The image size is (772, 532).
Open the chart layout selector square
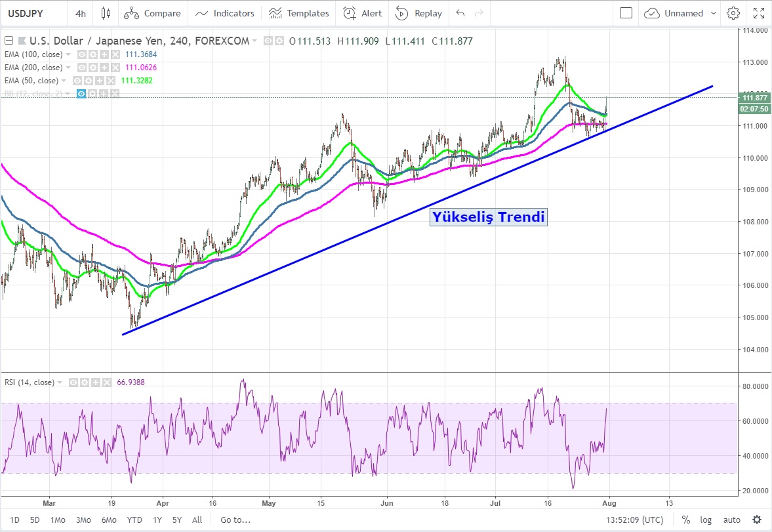[x=626, y=13]
